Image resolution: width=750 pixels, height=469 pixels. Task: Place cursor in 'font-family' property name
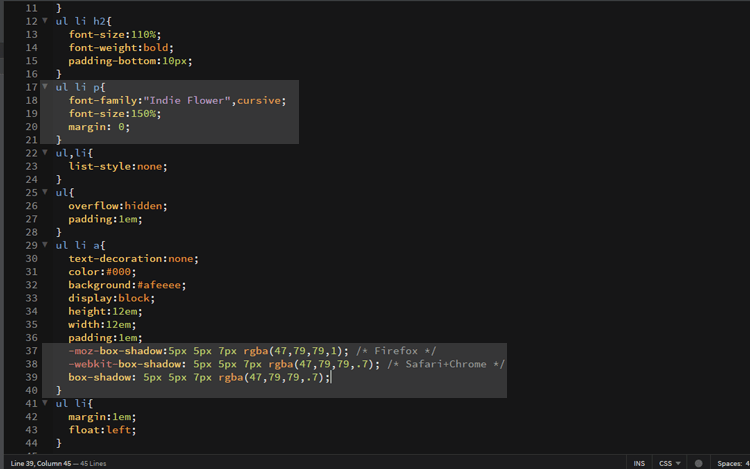102,100
